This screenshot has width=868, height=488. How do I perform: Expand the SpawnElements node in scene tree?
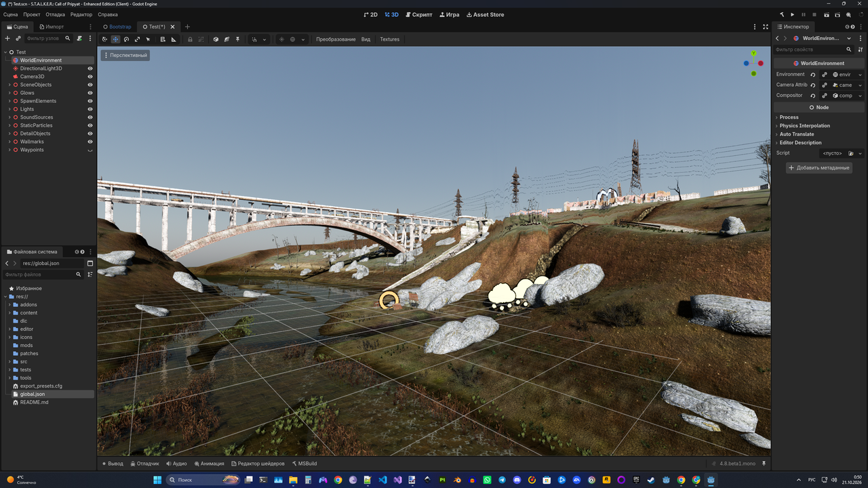9,101
